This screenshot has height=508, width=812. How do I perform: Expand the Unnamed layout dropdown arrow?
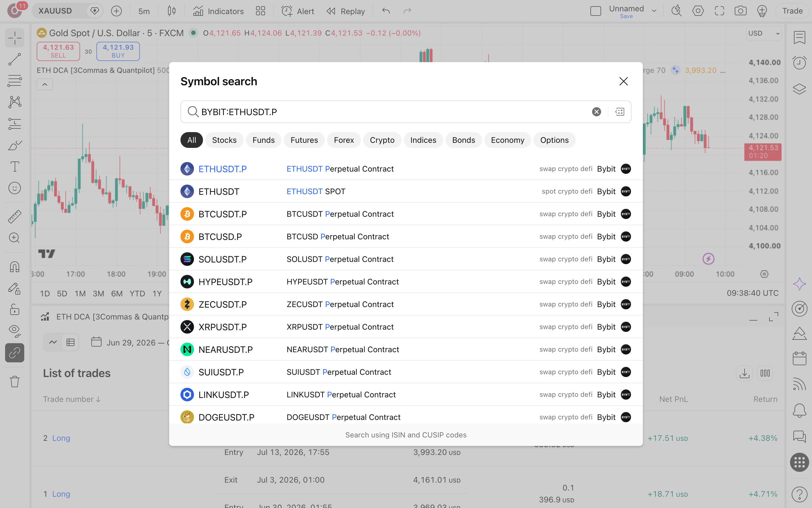pyautogui.click(x=654, y=11)
